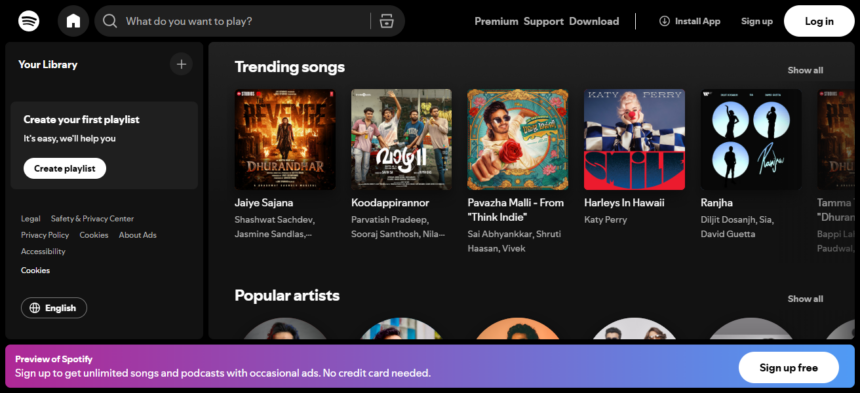Click Install App text
This screenshot has width=860, height=393.
[697, 21]
